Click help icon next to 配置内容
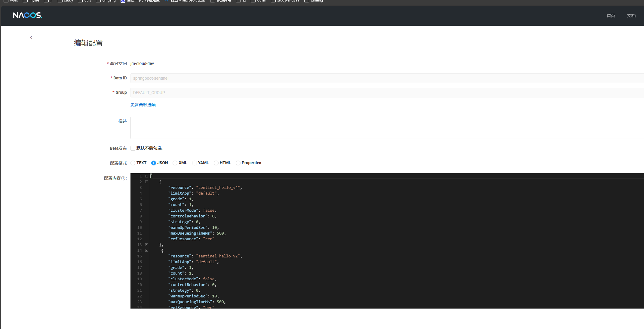644x329 pixels. pos(123,178)
